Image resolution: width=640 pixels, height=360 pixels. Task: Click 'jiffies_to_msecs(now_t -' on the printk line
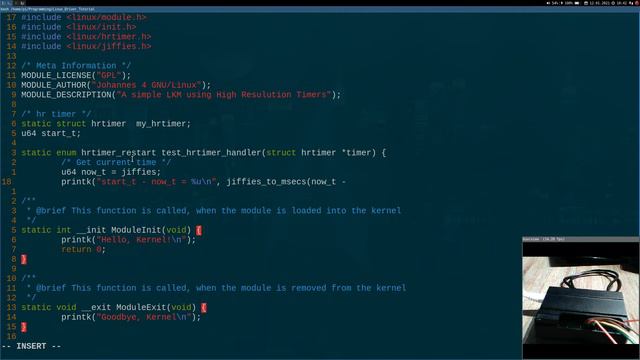(x=286, y=182)
